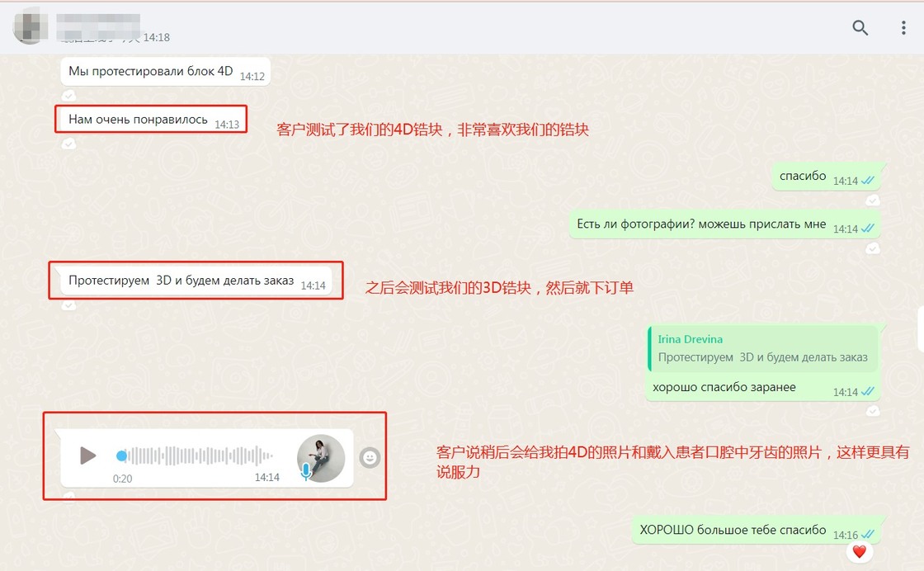This screenshot has width=924, height=571.
Task: Open the chat options three-dot menu
Action: [903, 27]
